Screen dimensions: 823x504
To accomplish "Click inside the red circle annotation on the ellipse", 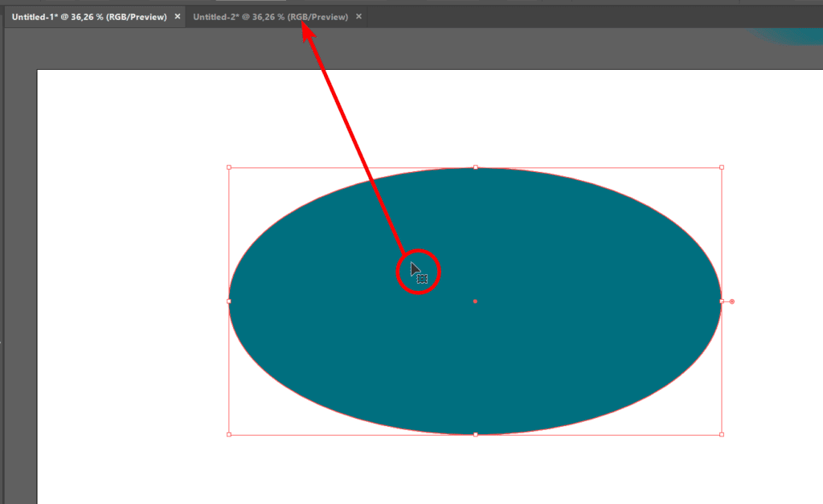I will pyautogui.click(x=420, y=272).
